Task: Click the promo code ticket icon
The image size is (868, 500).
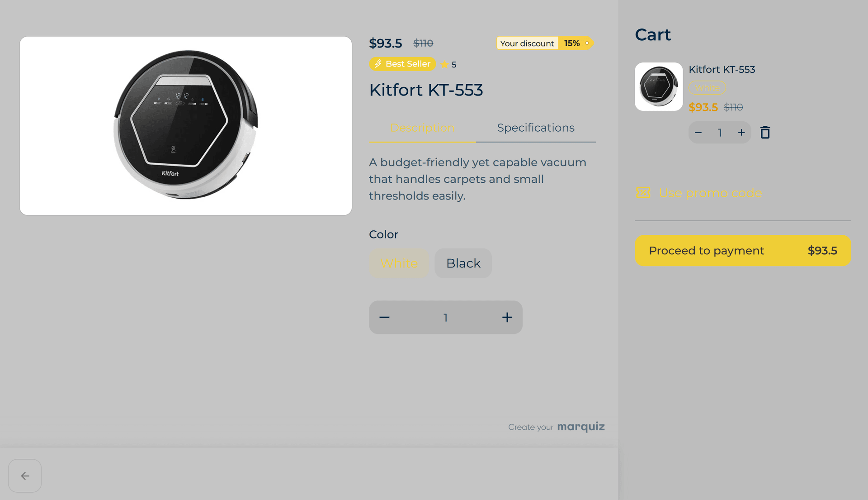Action: coord(643,193)
